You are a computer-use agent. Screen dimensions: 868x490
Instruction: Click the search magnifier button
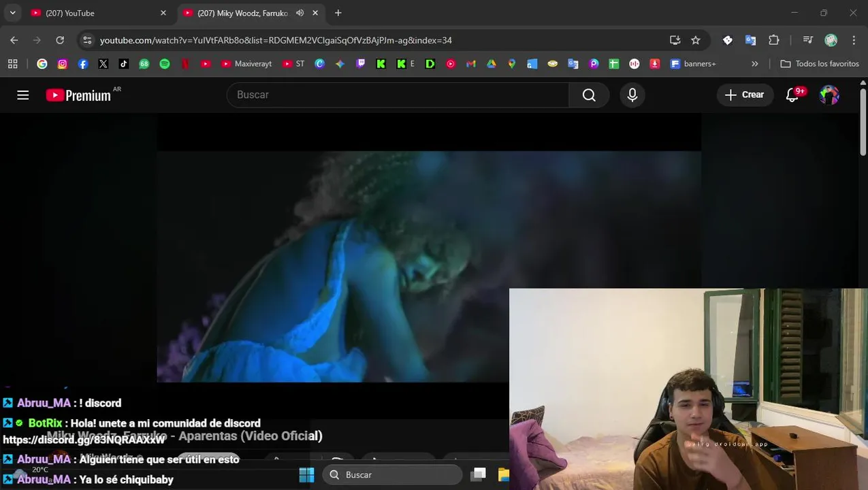[x=589, y=95]
